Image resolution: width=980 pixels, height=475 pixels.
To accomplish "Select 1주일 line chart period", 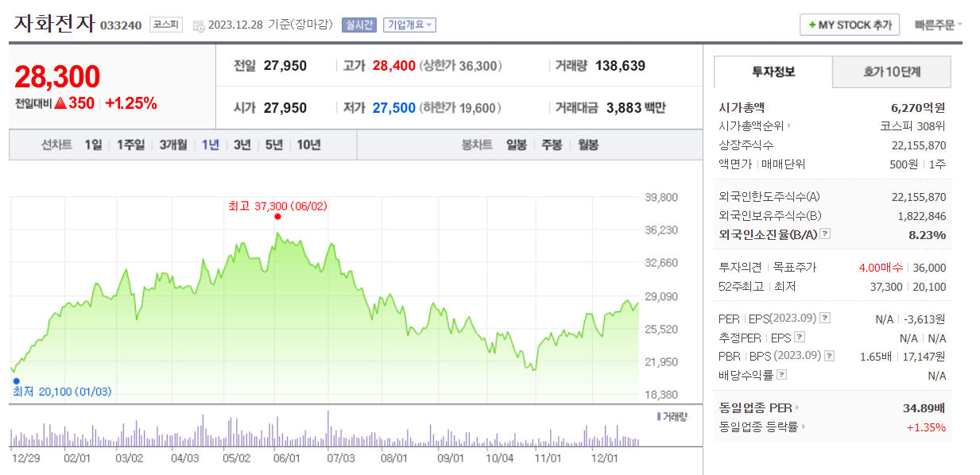I will (130, 145).
